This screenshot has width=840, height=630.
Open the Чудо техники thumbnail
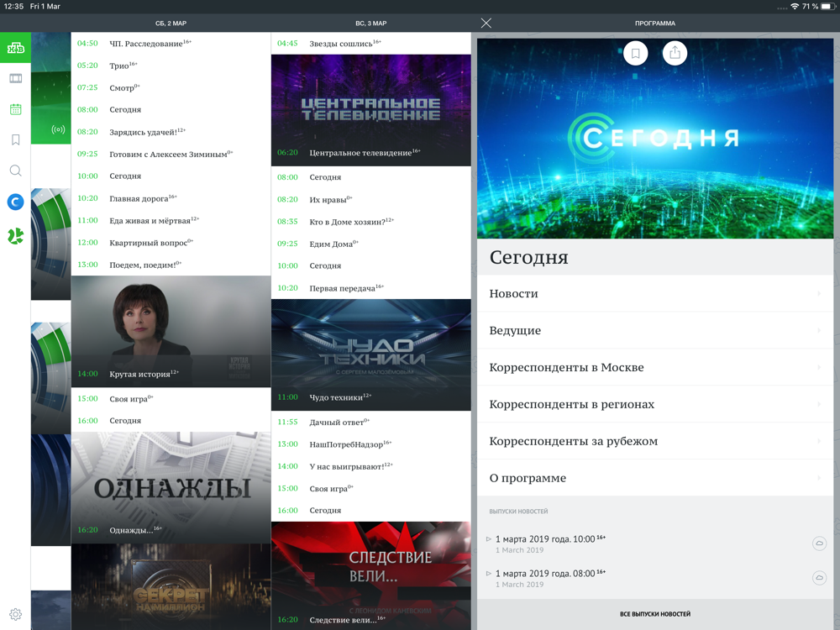pos(370,354)
